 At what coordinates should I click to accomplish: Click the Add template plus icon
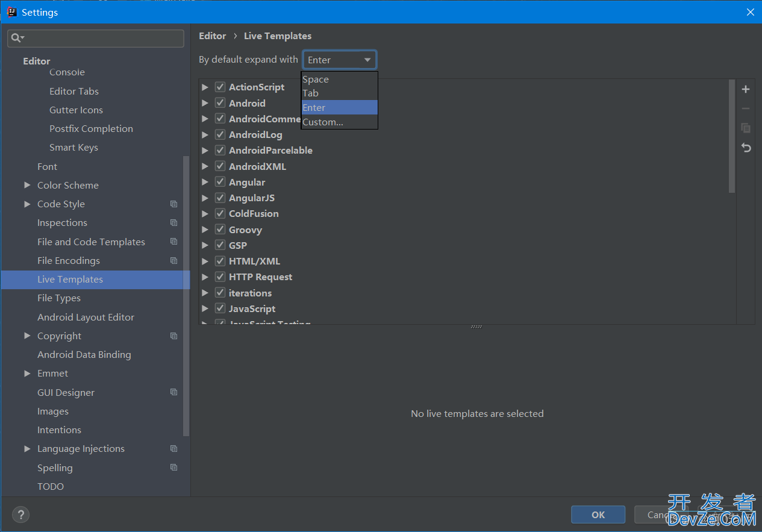pos(746,89)
